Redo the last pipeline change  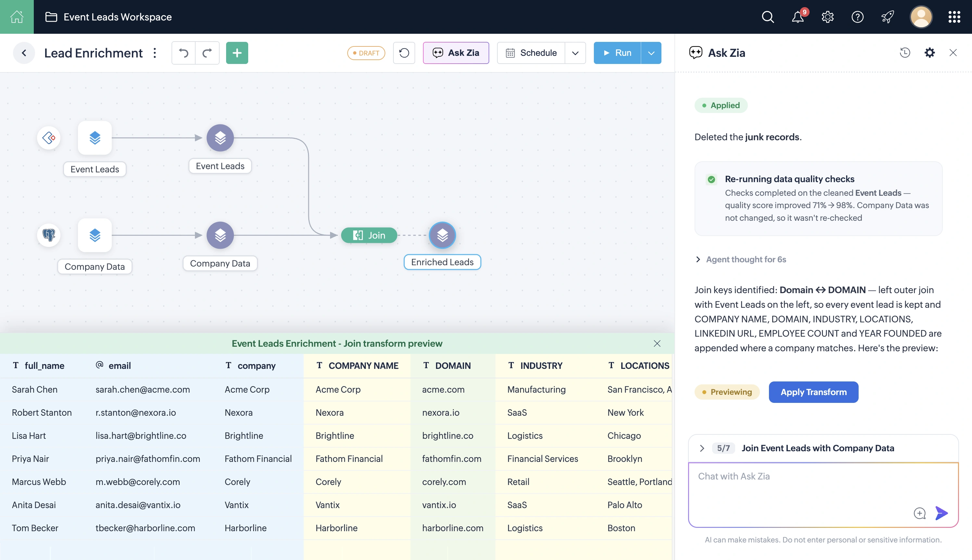pyautogui.click(x=207, y=53)
